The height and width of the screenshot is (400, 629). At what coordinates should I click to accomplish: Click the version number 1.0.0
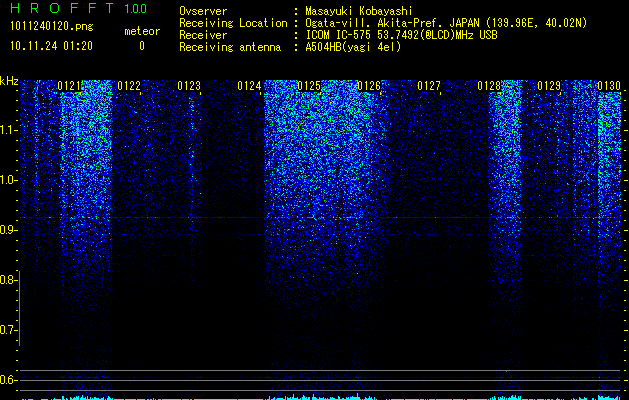click(135, 8)
